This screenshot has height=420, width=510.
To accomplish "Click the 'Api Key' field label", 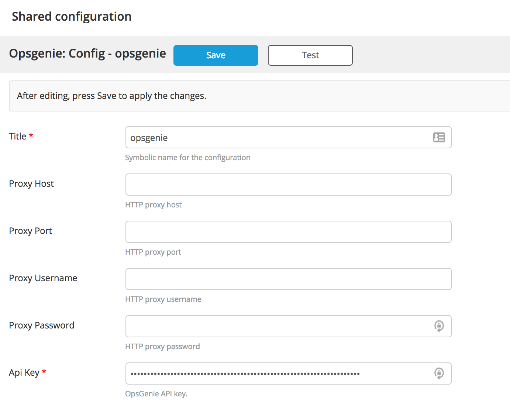I will [x=24, y=373].
